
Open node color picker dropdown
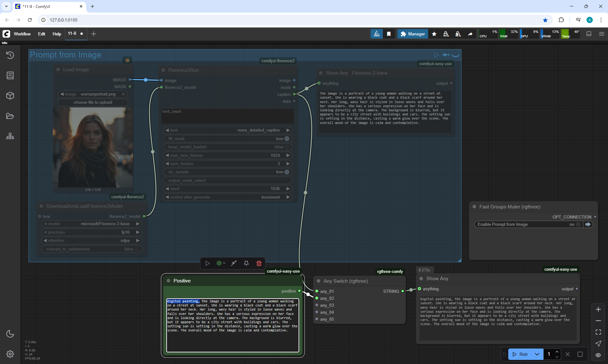221,263
